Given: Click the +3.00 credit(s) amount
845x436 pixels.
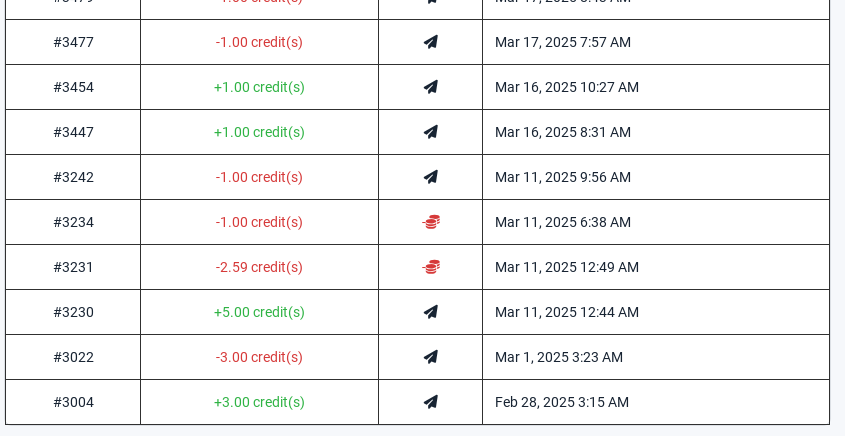Looking at the screenshot, I should 259,402.
